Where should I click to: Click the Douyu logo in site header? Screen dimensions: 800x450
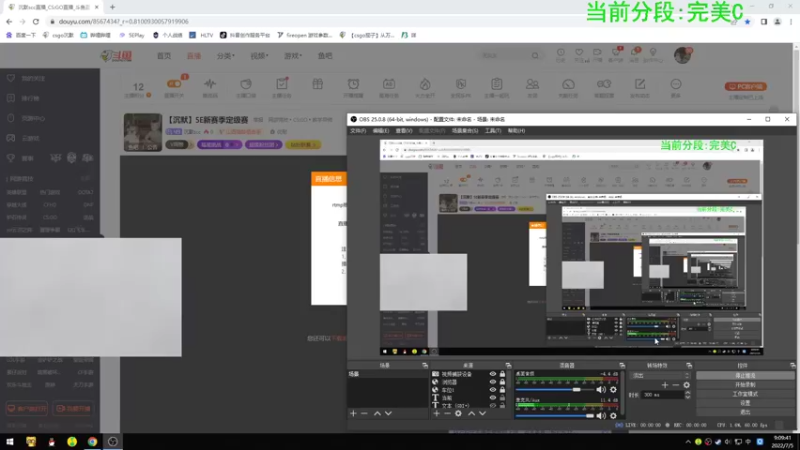(x=116, y=56)
